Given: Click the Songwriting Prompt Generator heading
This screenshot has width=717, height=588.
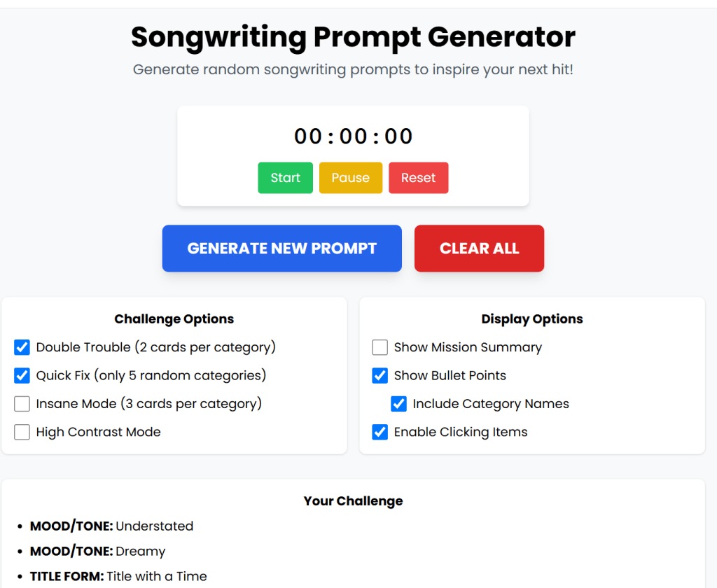Looking at the screenshot, I should (353, 37).
